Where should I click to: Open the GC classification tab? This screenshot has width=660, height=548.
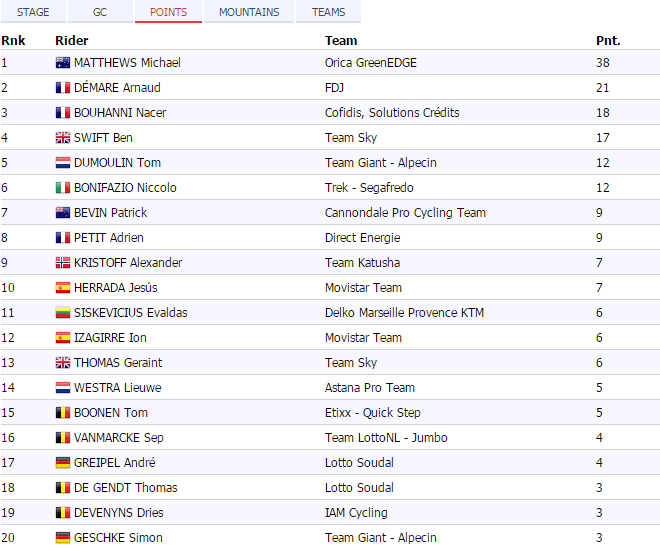coord(100,12)
